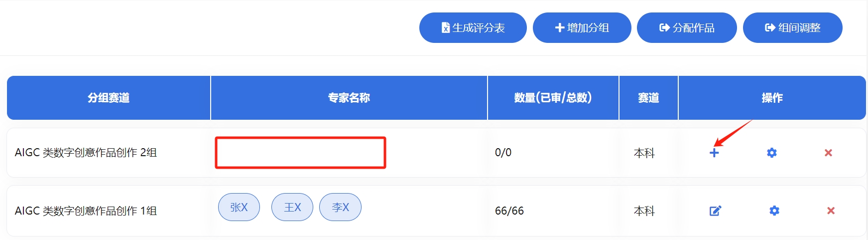Click the 李X expert tag
Image resolution: width=868 pixels, height=240 pixels.
[340, 207]
